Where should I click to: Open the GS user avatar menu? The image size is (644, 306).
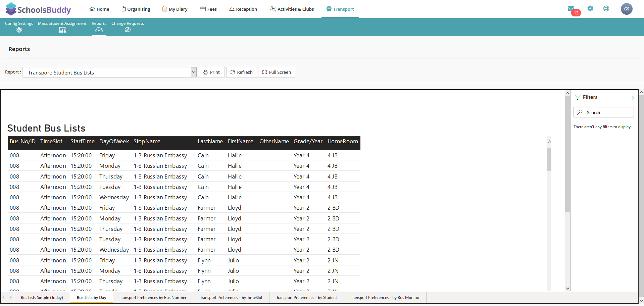point(627,9)
